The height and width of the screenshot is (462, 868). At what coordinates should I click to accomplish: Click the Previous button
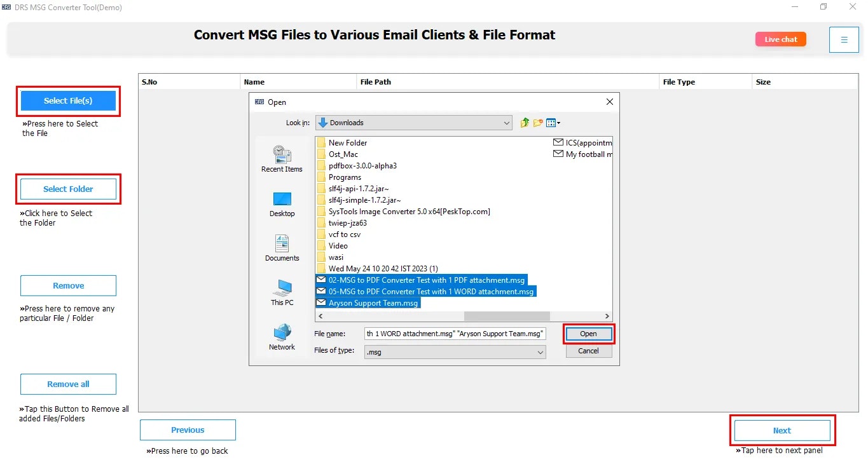pos(188,430)
